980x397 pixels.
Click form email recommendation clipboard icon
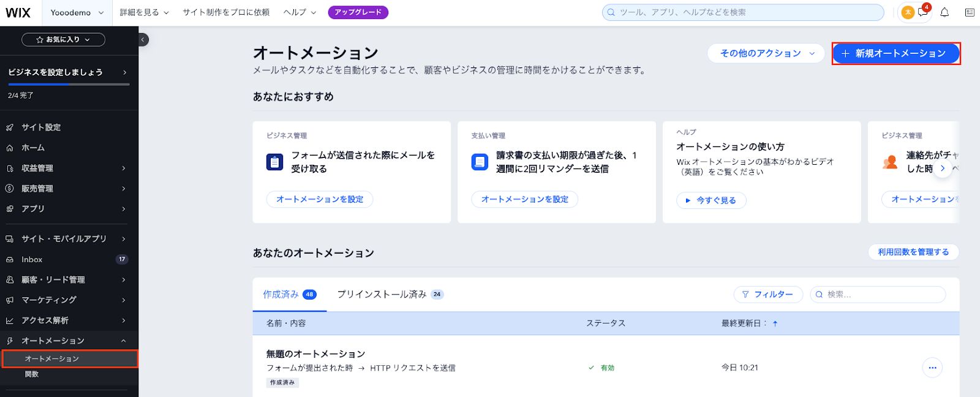(275, 162)
